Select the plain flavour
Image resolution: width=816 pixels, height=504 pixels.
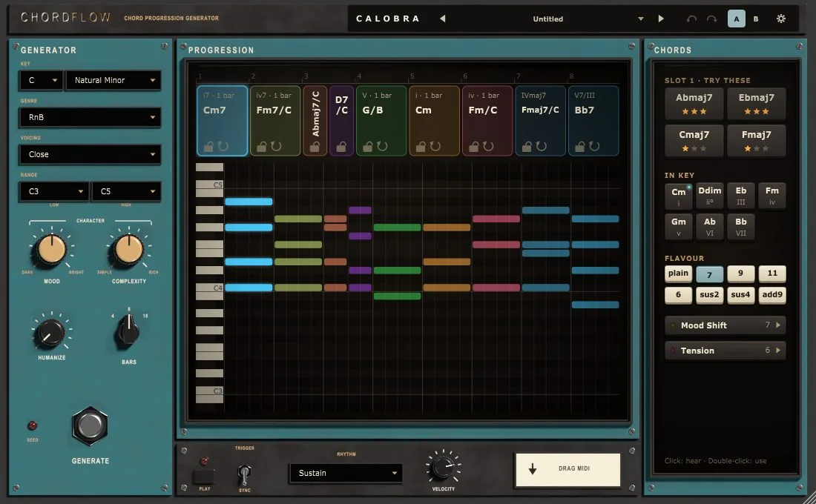pyautogui.click(x=678, y=273)
